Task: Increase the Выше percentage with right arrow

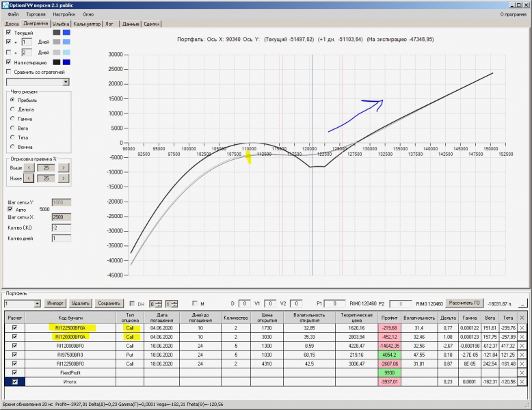Action: click(x=63, y=167)
